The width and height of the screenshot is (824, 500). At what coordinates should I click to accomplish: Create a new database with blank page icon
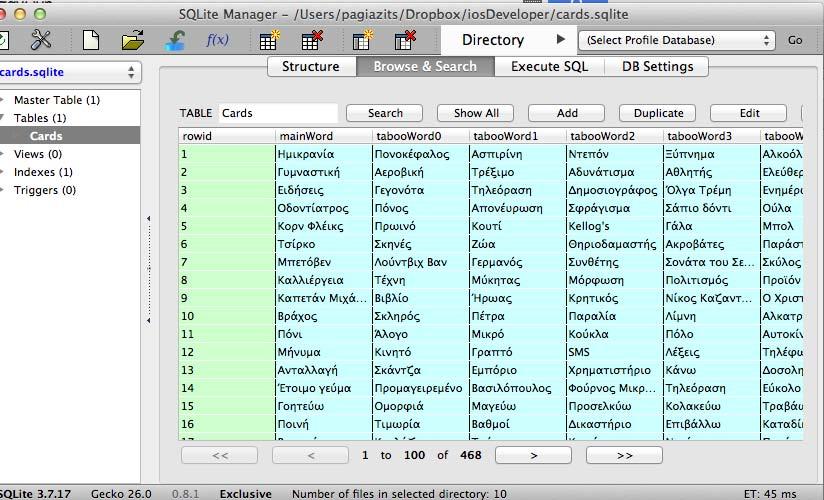tap(91, 40)
